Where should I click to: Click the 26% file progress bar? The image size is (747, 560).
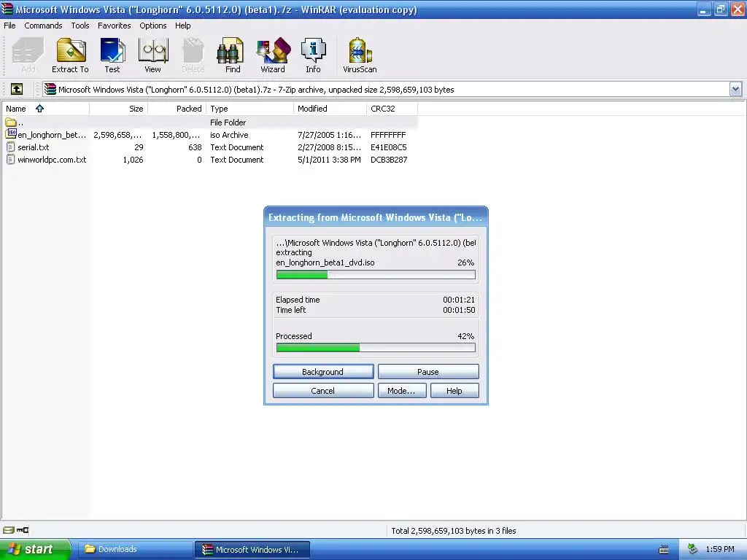coord(376,275)
